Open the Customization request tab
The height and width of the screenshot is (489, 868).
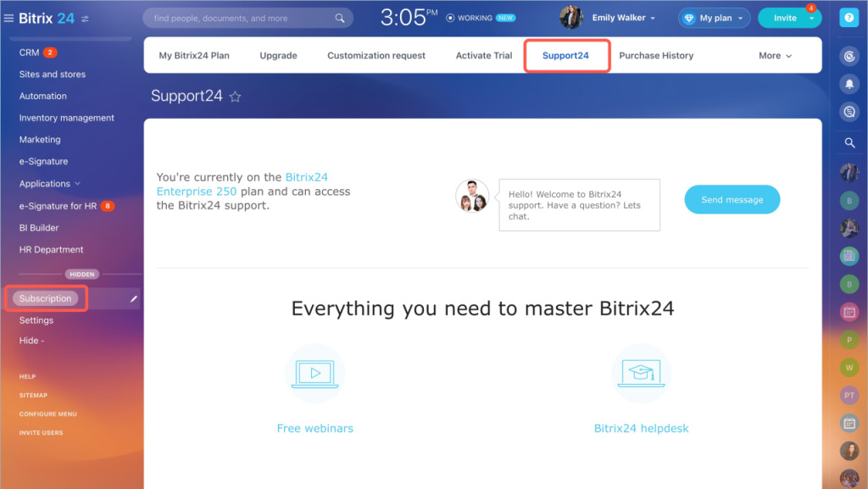[376, 55]
